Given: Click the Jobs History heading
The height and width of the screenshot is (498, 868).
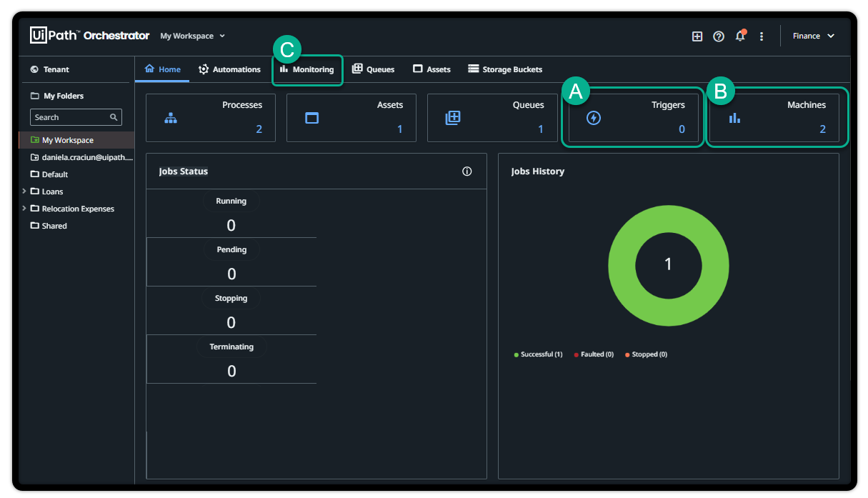Looking at the screenshot, I should point(538,171).
